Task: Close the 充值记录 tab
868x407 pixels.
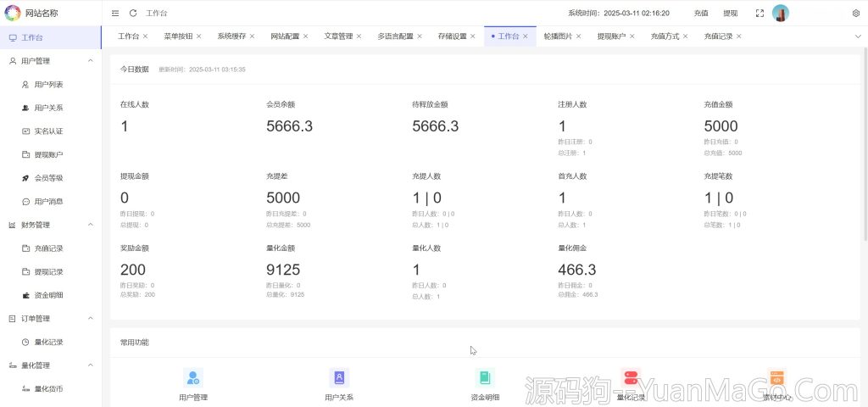Action: coord(739,36)
